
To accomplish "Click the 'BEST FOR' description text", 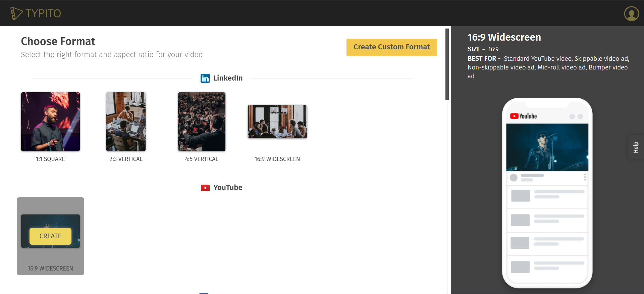I will (x=548, y=67).
